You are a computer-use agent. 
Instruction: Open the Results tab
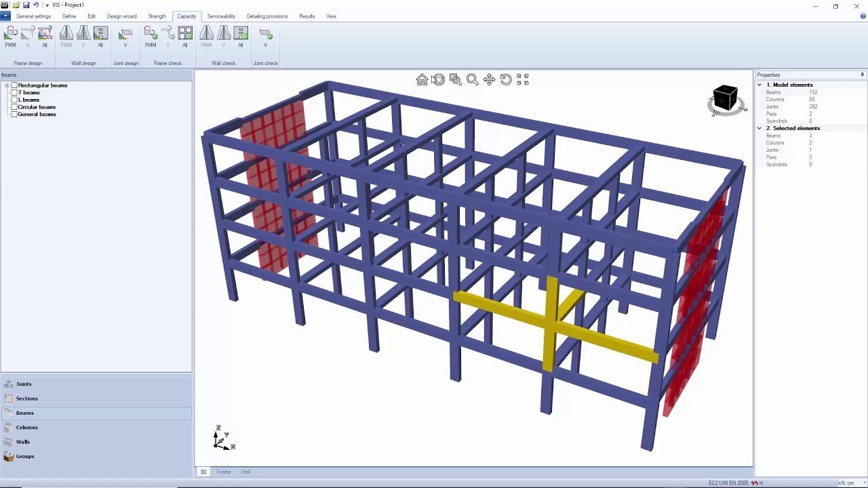coord(307,16)
